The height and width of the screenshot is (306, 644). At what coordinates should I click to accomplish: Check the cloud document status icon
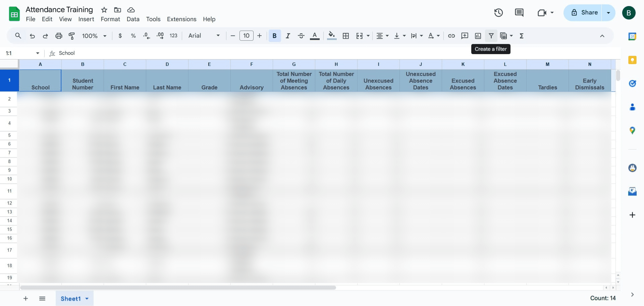click(131, 10)
